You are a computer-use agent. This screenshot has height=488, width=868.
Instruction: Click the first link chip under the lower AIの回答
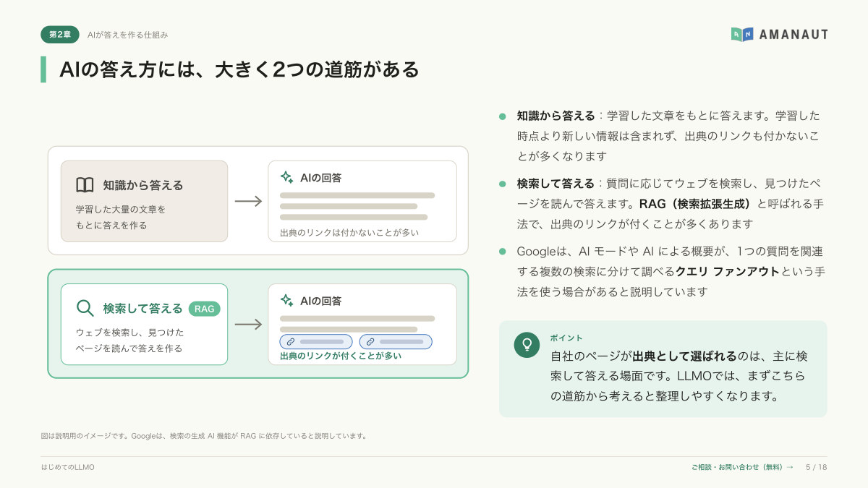[x=316, y=341]
